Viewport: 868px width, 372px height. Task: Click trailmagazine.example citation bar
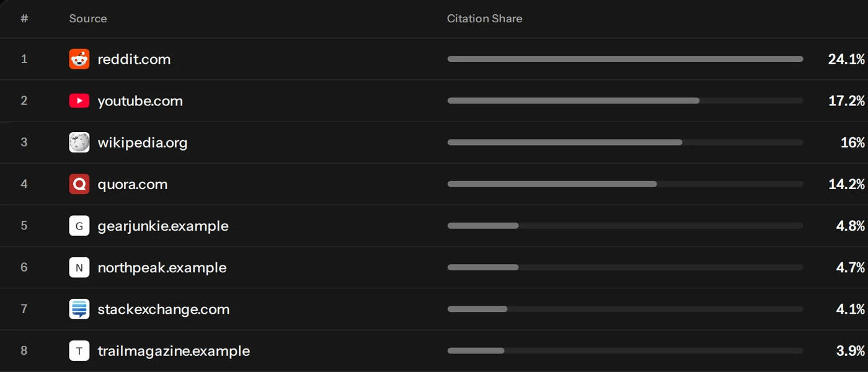click(625, 350)
